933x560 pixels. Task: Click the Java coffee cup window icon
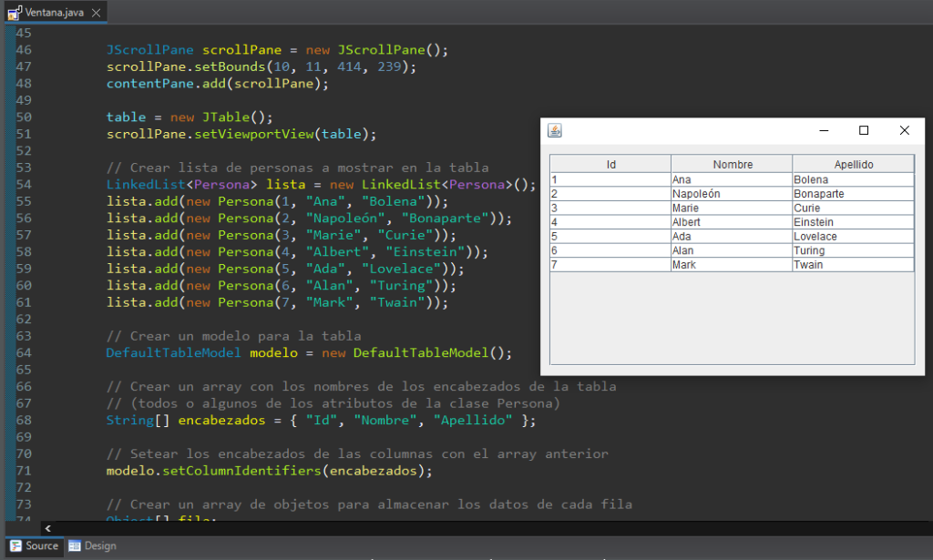coord(557,130)
